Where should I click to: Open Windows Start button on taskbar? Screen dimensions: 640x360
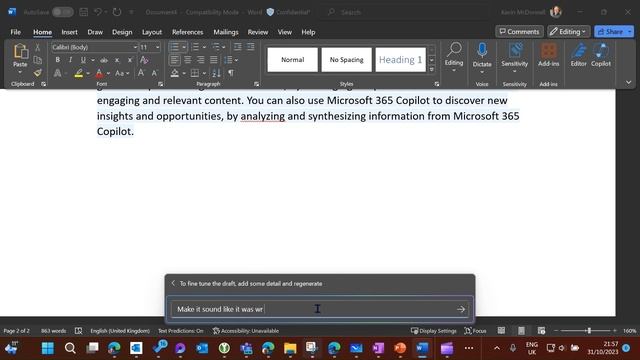click(x=48, y=348)
